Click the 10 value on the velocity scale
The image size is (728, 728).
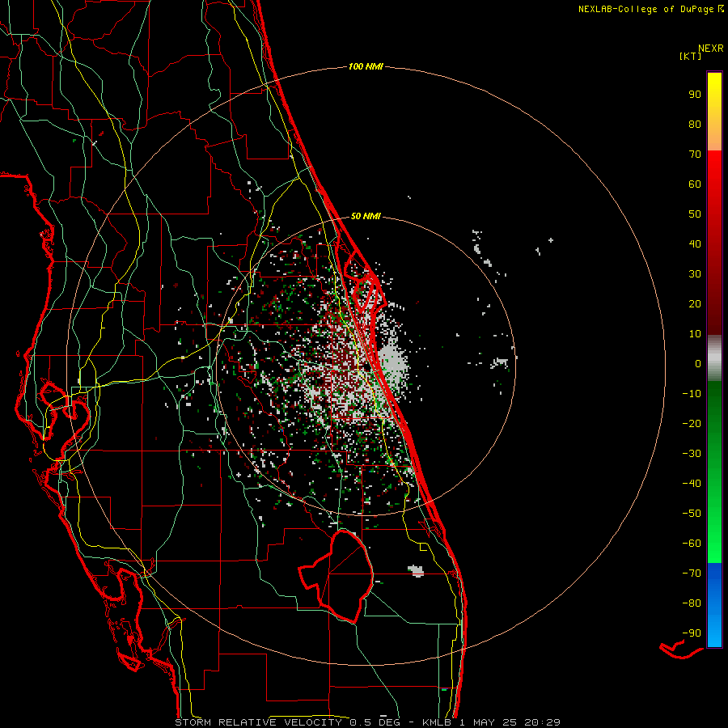(695, 334)
